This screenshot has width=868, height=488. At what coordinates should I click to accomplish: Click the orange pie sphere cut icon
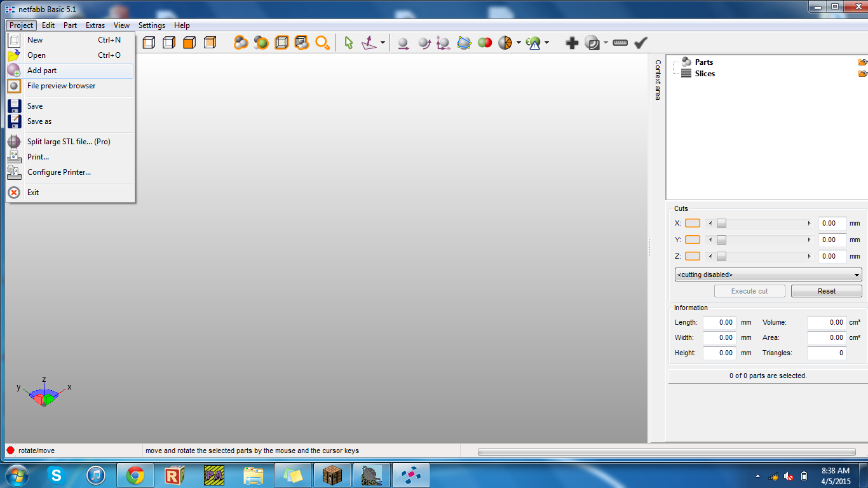point(505,43)
